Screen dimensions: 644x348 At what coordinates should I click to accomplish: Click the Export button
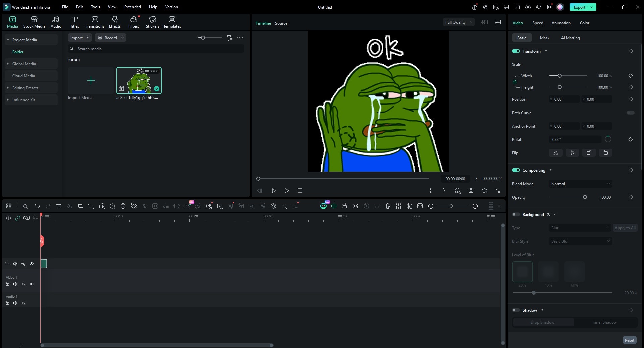(579, 7)
